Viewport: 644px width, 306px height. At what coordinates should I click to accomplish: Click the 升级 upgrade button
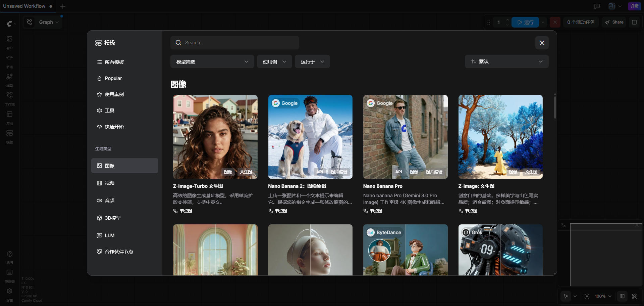[x=634, y=6]
